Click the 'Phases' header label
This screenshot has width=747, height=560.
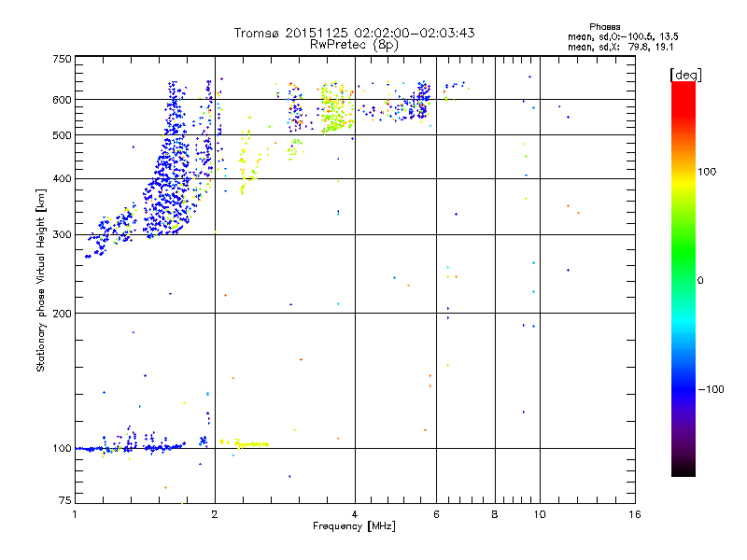(x=604, y=27)
